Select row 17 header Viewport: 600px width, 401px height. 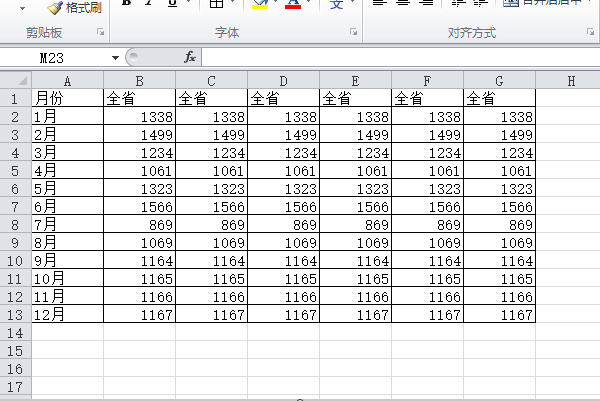[15, 386]
